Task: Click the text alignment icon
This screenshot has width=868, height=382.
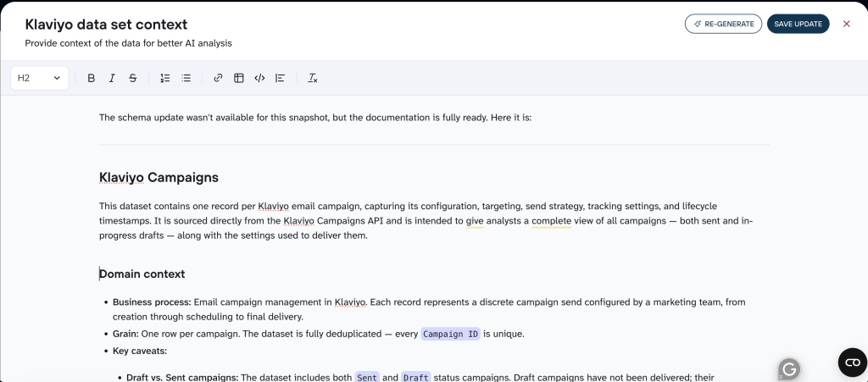Action: tap(280, 78)
